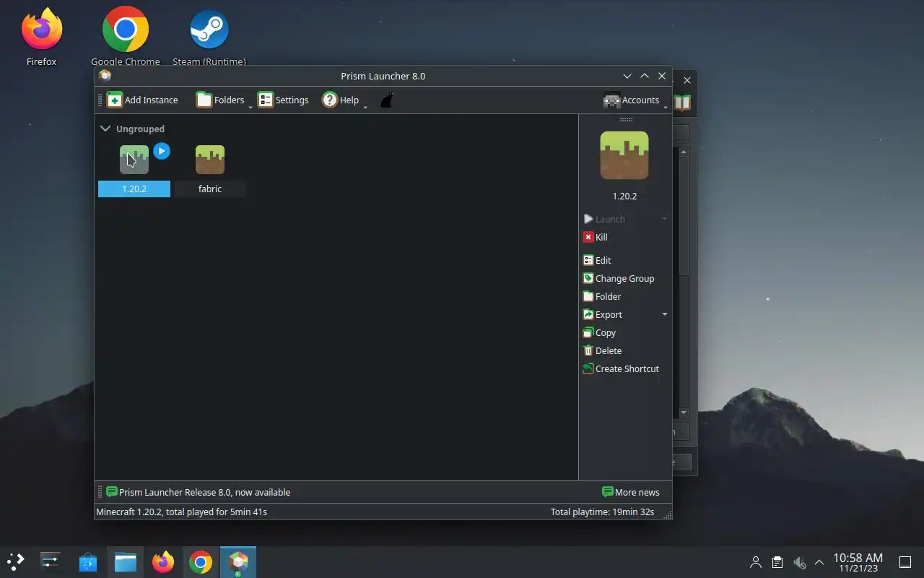Expand the Folders dropdown arrow
This screenshot has width=924, height=578.
pyautogui.click(x=250, y=106)
